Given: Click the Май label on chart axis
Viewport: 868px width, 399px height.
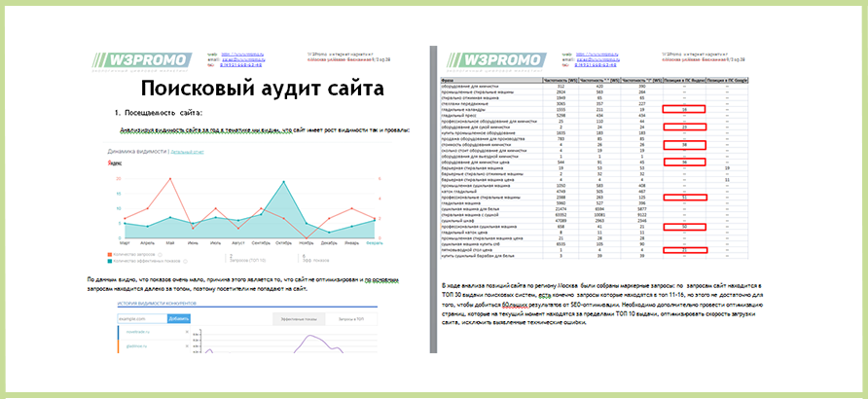Looking at the screenshot, I should 170,242.
